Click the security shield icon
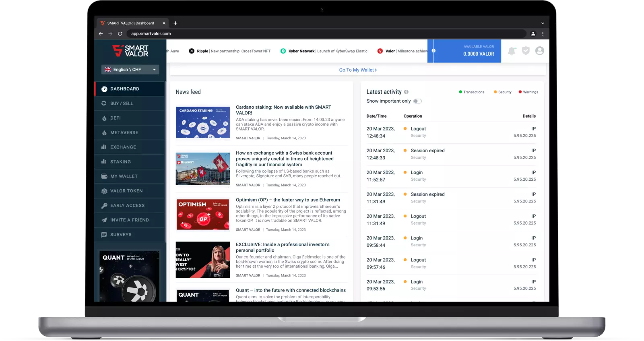Image resolution: width=644 pixels, height=341 pixels. (526, 51)
